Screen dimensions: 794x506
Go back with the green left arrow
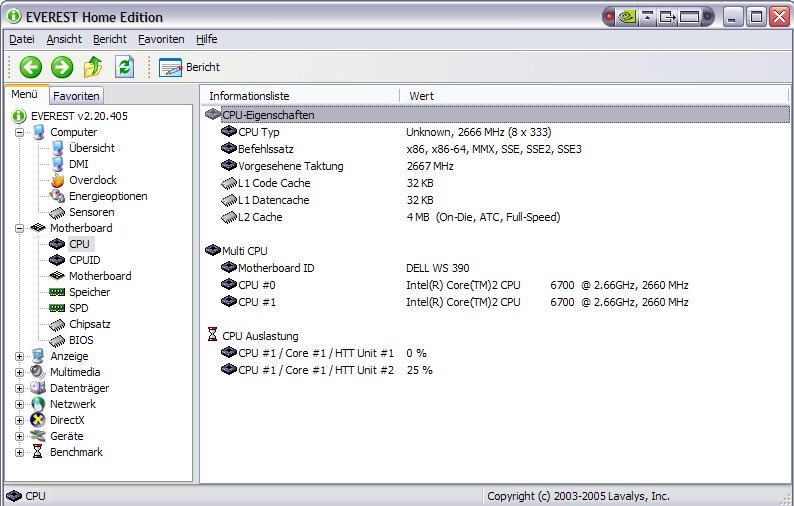tap(30, 67)
